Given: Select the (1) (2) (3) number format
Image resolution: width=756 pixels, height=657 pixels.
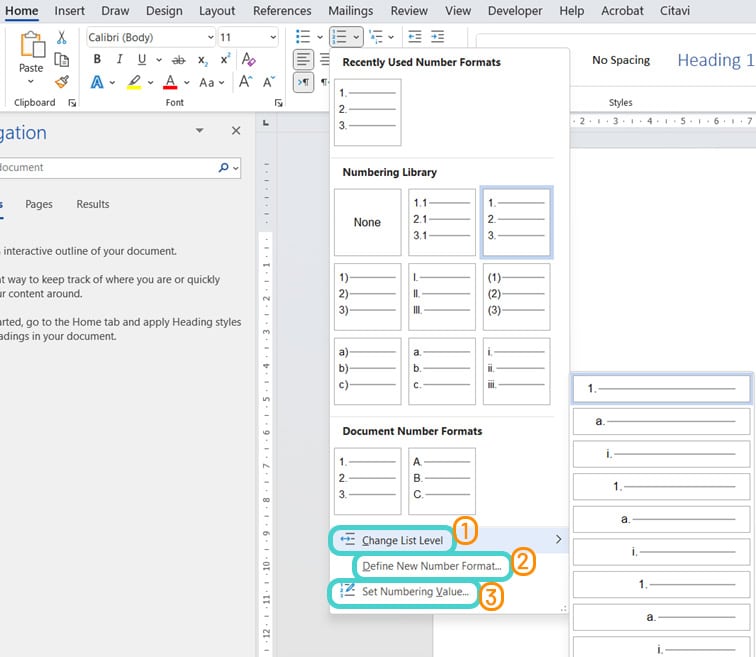Looking at the screenshot, I should (x=516, y=296).
